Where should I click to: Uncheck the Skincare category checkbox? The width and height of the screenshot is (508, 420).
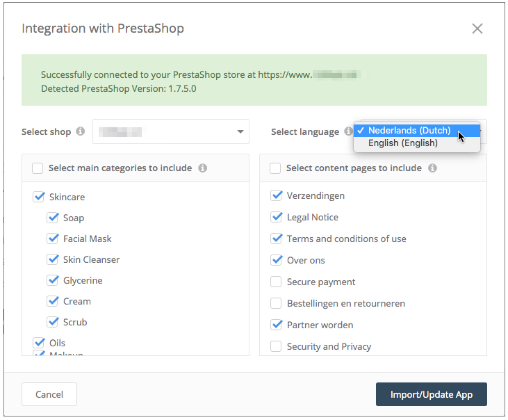[x=39, y=197]
